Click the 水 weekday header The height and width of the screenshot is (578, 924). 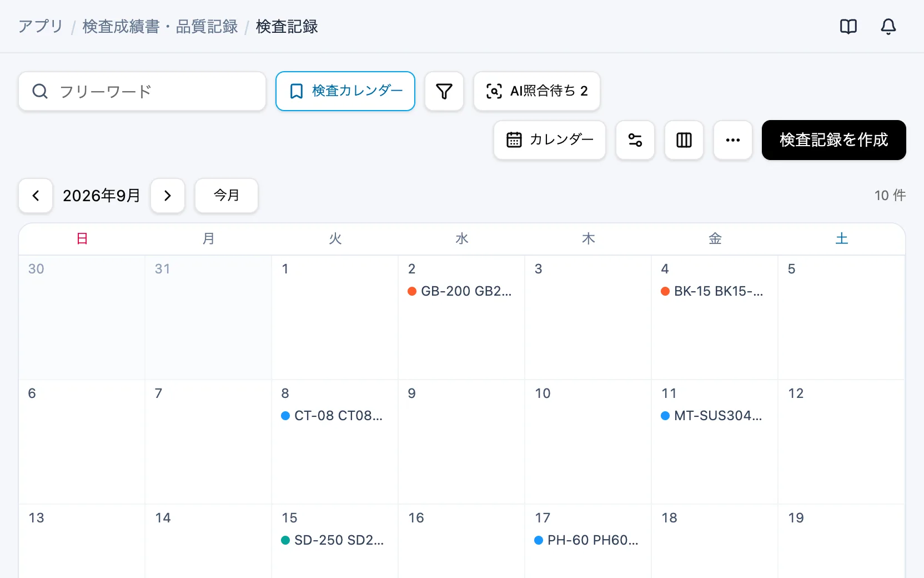pos(462,239)
